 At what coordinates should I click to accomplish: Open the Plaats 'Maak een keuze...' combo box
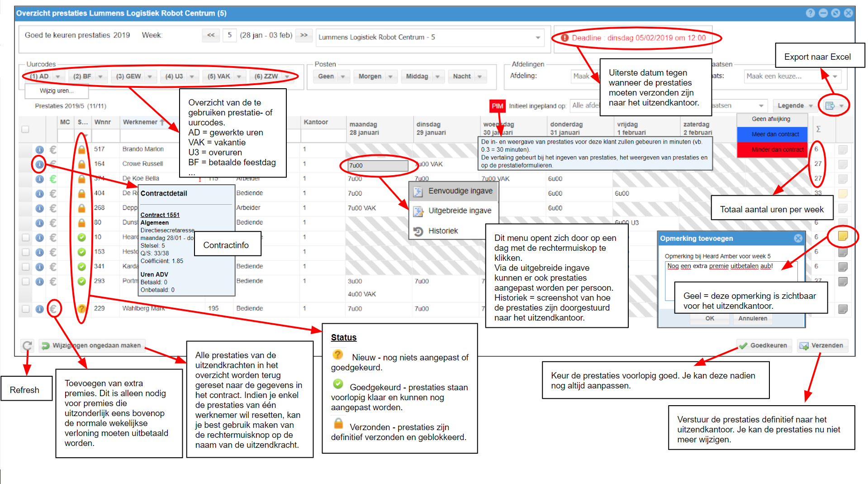coord(792,76)
